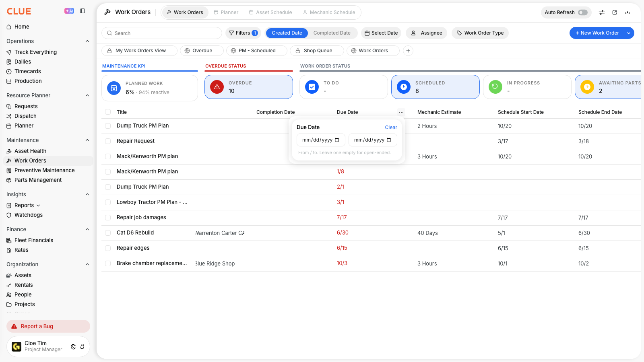Tick checkbox for Cat D6 Rebuild
Viewport: 644px width, 362px height.
[x=108, y=233]
